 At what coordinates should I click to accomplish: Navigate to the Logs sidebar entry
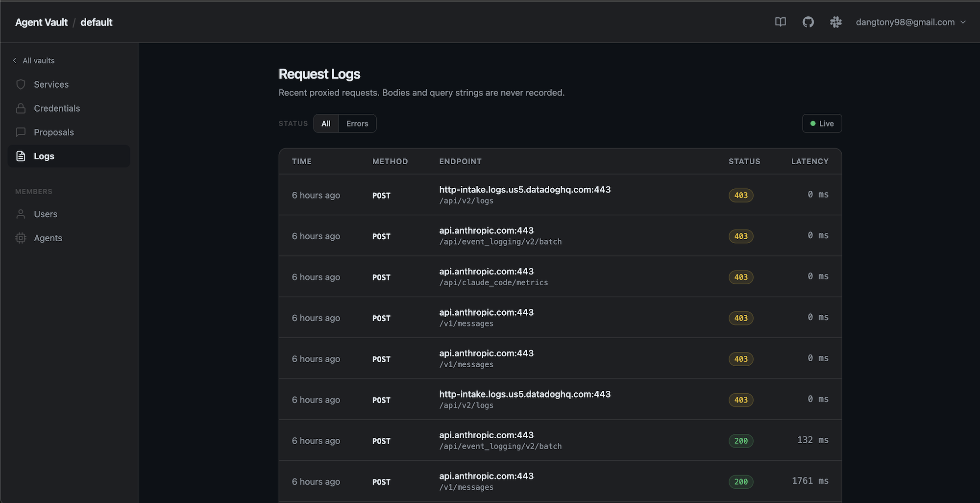[x=44, y=156]
